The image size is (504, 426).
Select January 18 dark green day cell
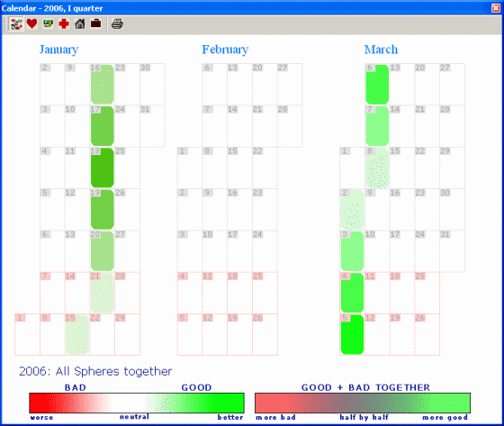[x=103, y=168]
